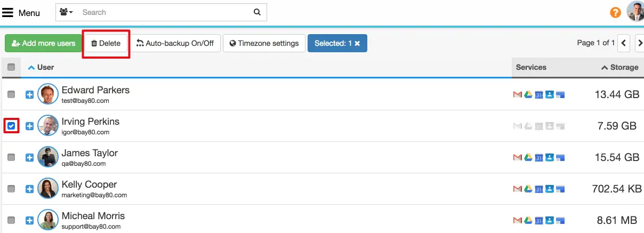Click into the Search input field
Viewport: 644px width, 233px height.
(x=165, y=12)
